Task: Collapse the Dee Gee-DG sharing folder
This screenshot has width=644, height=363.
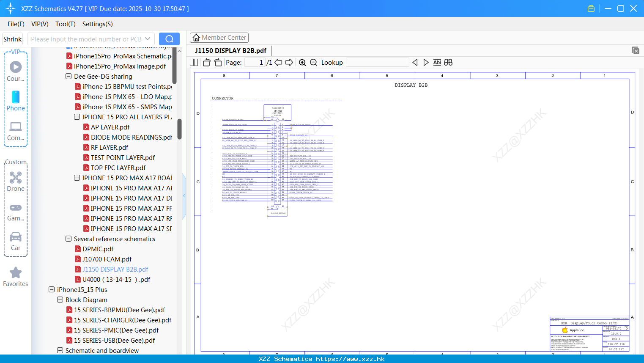Action: tap(69, 77)
